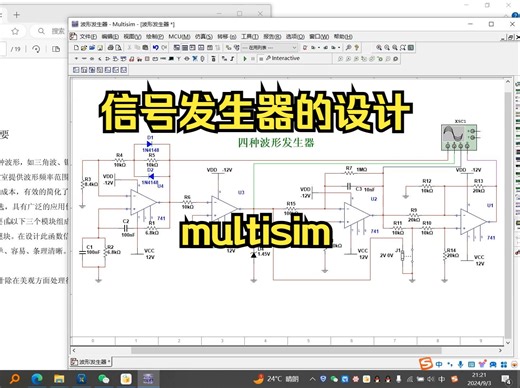This screenshot has height=388, width=520.
Task: Click the vertical scrollbar track in schematic
Action: (x=508, y=213)
